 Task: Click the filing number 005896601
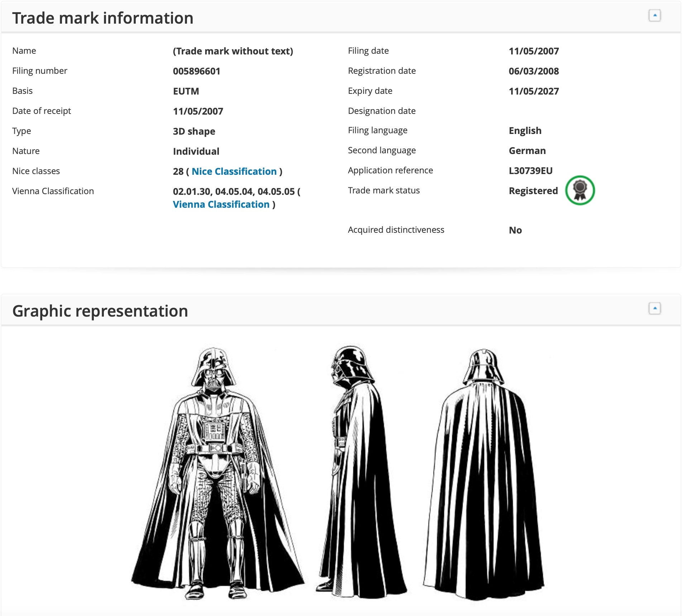coord(196,71)
